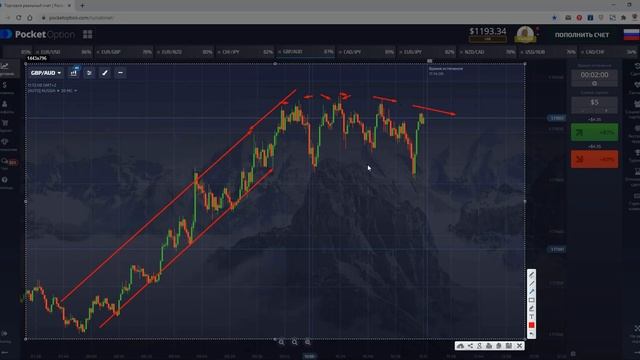Select the Lightshot pen tool

531,275
